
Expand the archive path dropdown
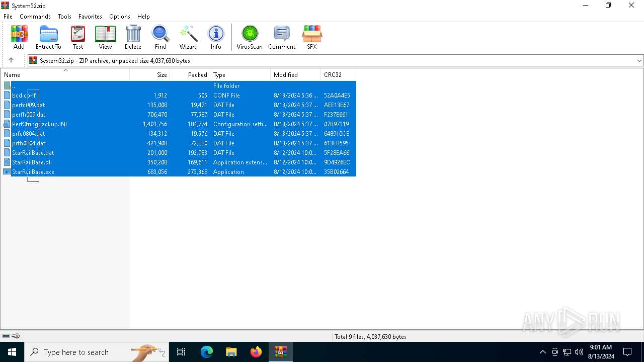click(639, 60)
